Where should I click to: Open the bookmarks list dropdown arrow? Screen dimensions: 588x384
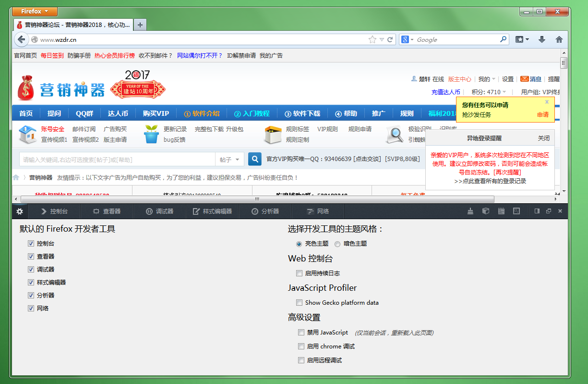coord(527,39)
